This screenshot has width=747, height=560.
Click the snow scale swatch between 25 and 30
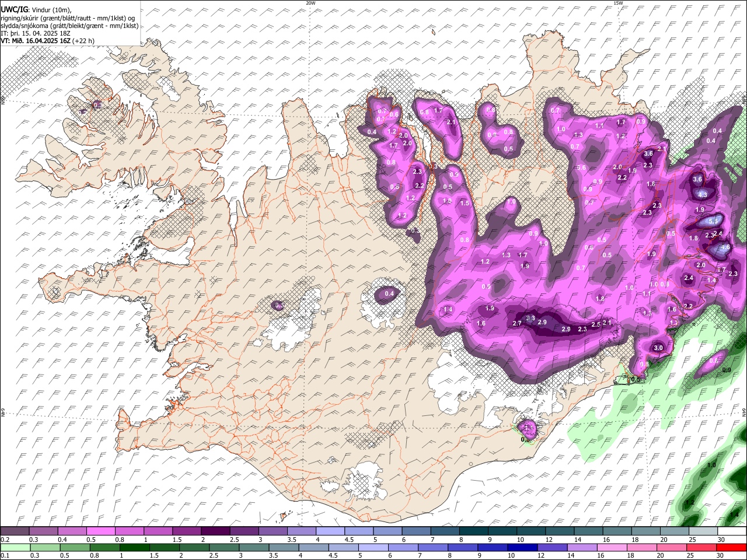tap(703, 531)
